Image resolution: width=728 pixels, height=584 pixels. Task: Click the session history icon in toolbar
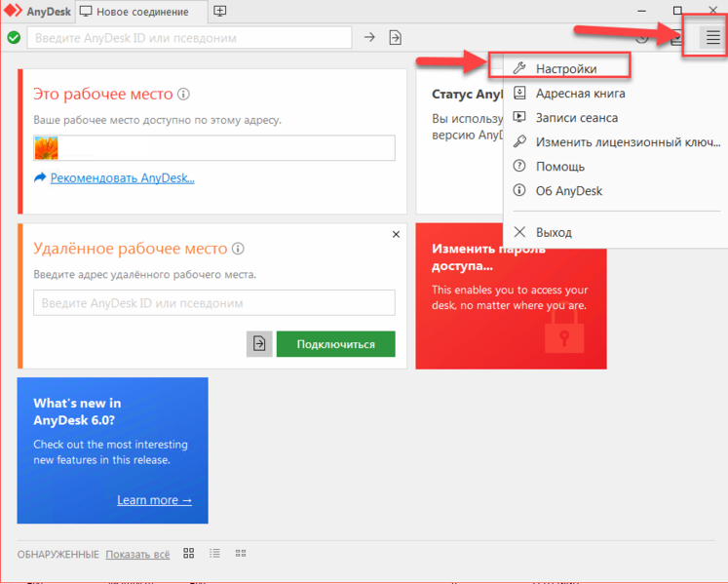pos(642,37)
